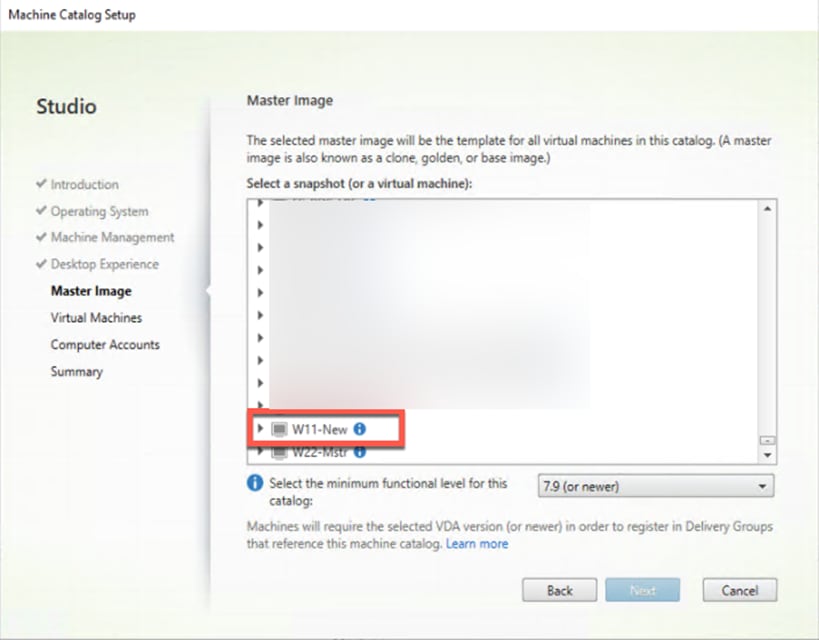819x640 pixels.
Task: Click the Back button
Action: [x=559, y=590]
